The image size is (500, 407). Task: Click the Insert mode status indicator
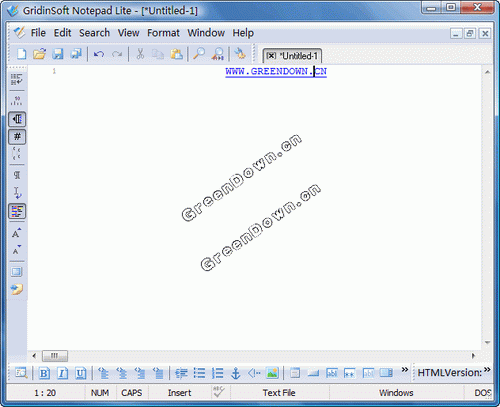tap(179, 393)
